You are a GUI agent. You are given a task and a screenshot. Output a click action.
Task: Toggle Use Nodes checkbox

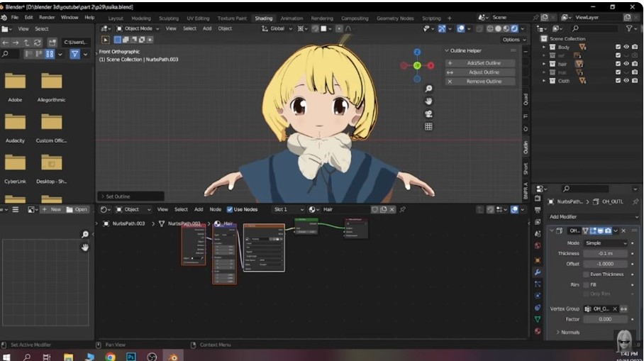pyautogui.click(x=230, y=209)
